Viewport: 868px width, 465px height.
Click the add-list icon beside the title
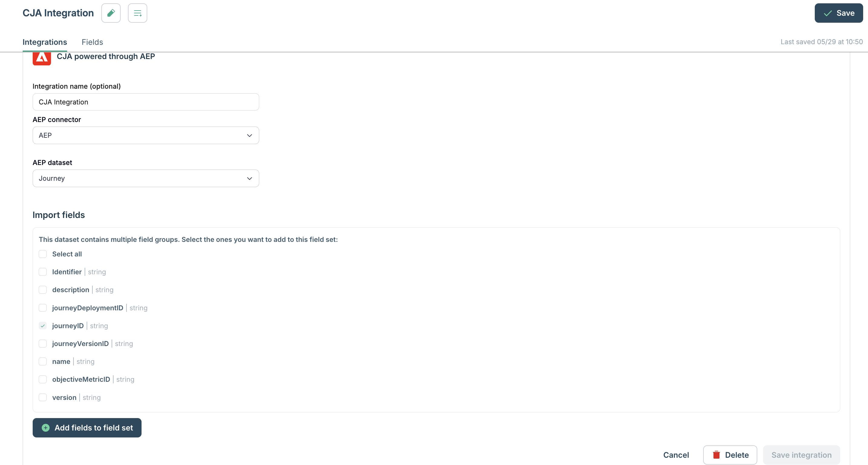click(138, 13)
